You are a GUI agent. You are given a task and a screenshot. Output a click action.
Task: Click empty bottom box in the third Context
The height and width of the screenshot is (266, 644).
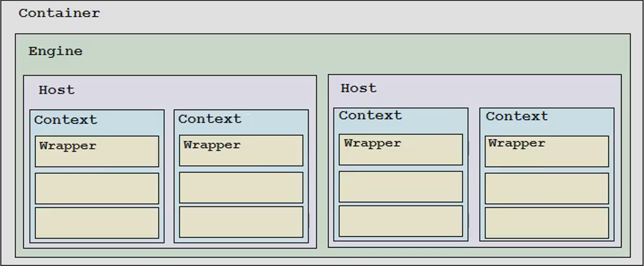click(401, 221)
